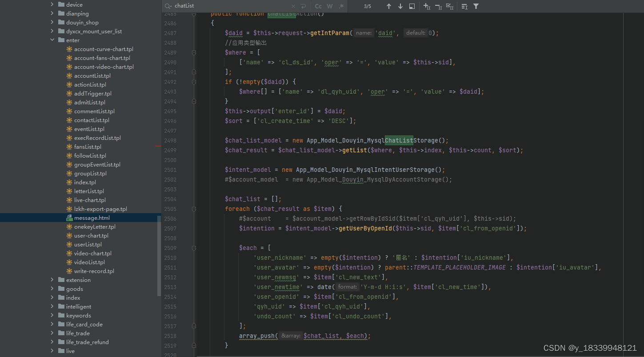Select groupList.tpl file

pyautogui.click(x=90, y=173)
